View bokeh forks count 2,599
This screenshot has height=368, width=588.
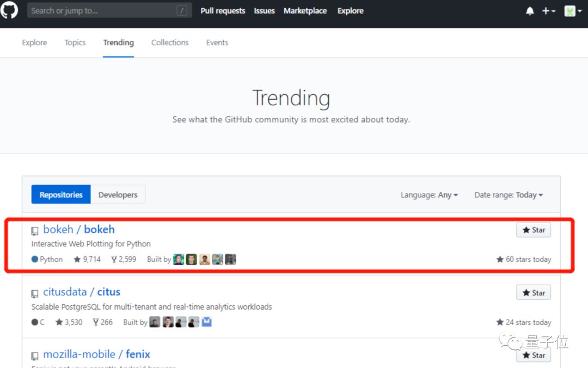[x=124, y=259]
